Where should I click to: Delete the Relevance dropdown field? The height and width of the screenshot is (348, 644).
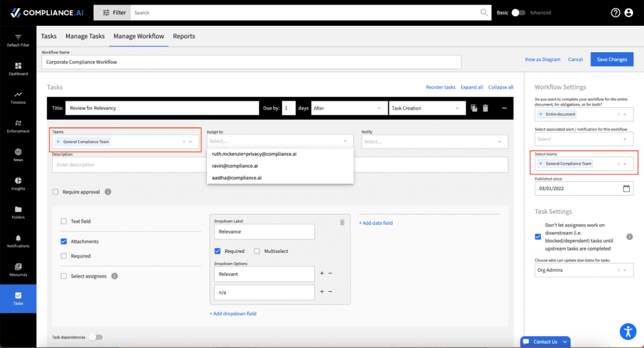(342, 222)
